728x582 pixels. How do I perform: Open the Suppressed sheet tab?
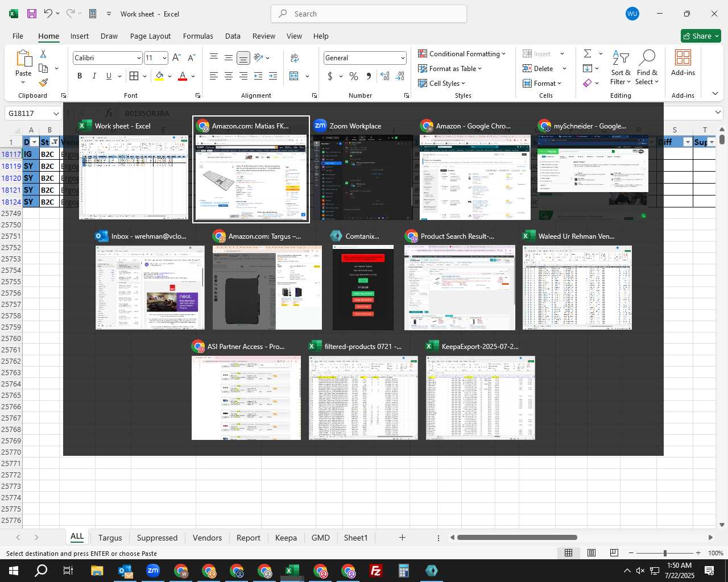[157, 538]
